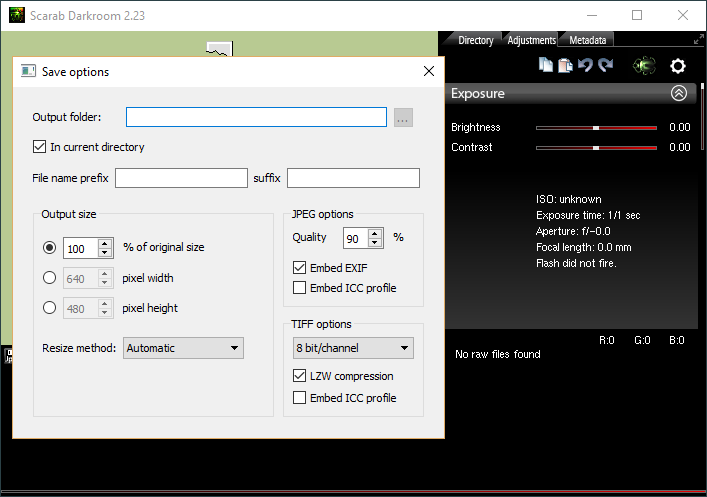The height and width of the screenshot is (497, 707).
Task: Toggle the LZW compression checkbox
Action: coord(299,376)
